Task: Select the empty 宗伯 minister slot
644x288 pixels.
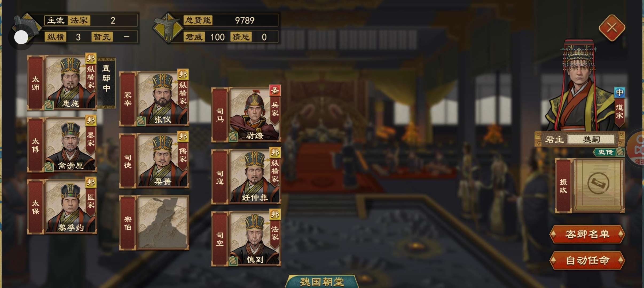Action: (x=163, y=223)
